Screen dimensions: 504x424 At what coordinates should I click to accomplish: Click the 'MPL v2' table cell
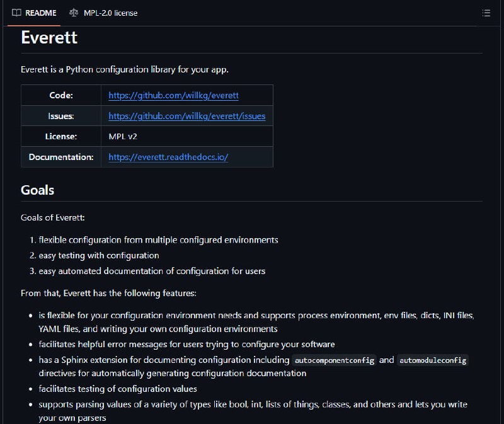point(187,136)
